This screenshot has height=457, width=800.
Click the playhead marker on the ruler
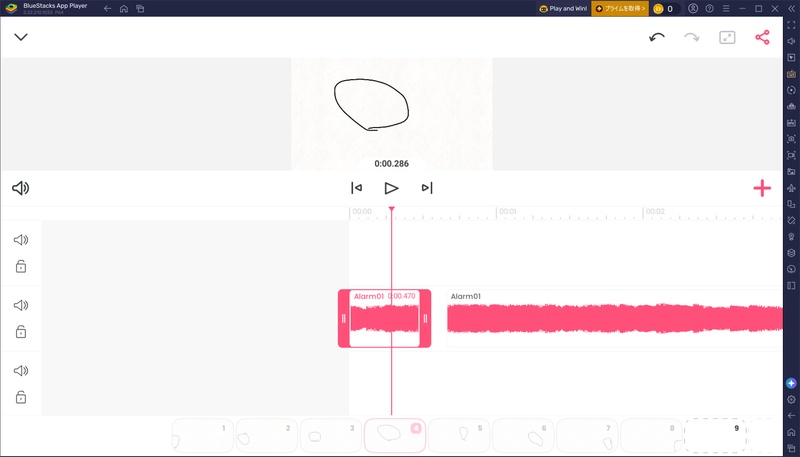(x=391, y=209)
